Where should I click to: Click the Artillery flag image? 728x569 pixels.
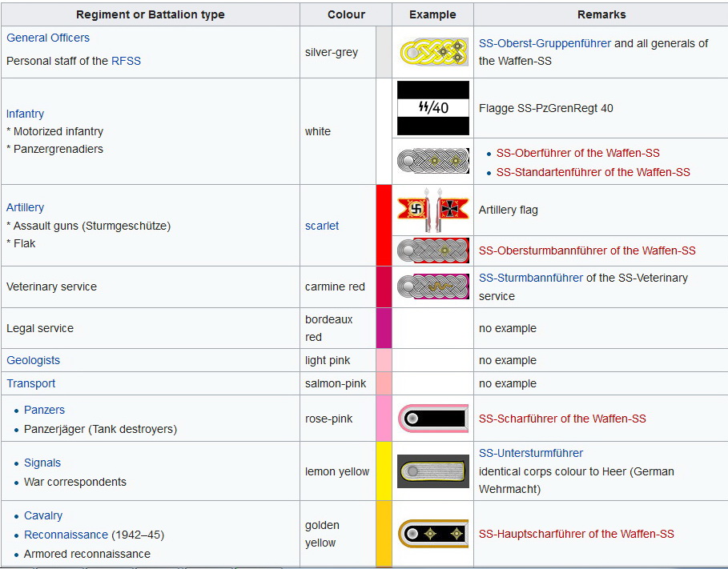(x=432, y=210)
